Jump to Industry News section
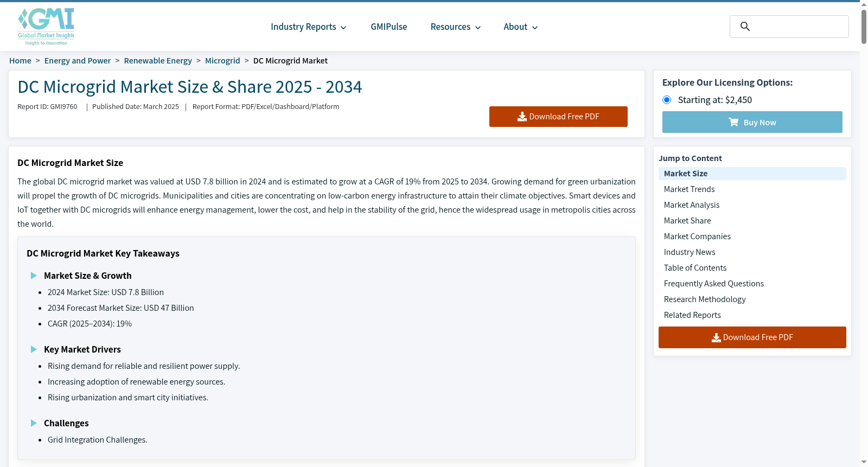 tap(690, 252)
